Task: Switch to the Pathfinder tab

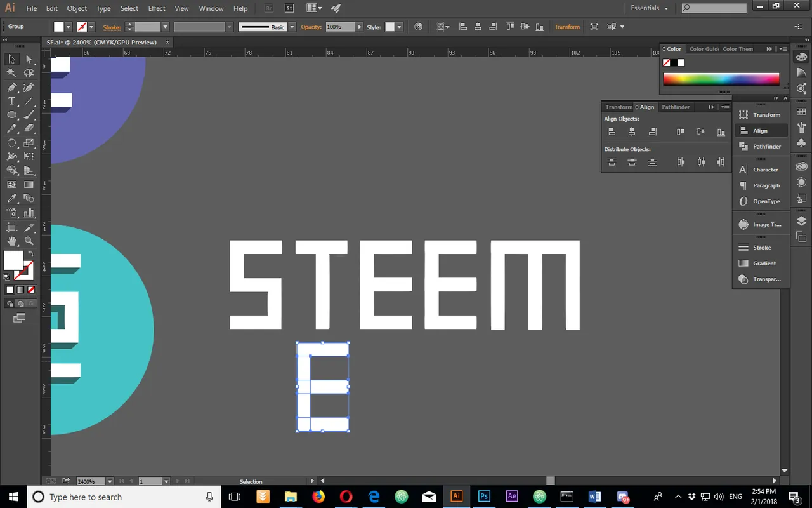Action: tap(676, 107)
